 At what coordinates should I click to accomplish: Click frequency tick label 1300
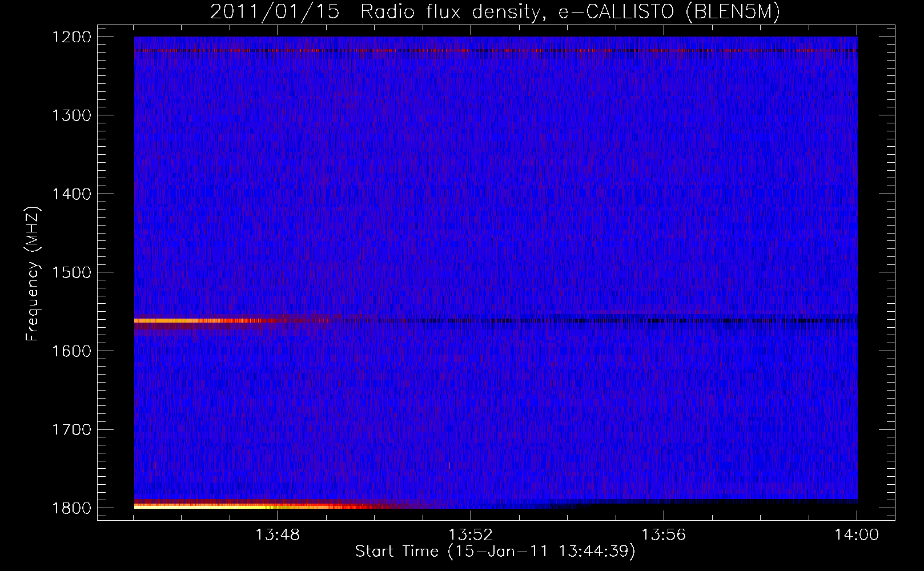tap(71, 115)
